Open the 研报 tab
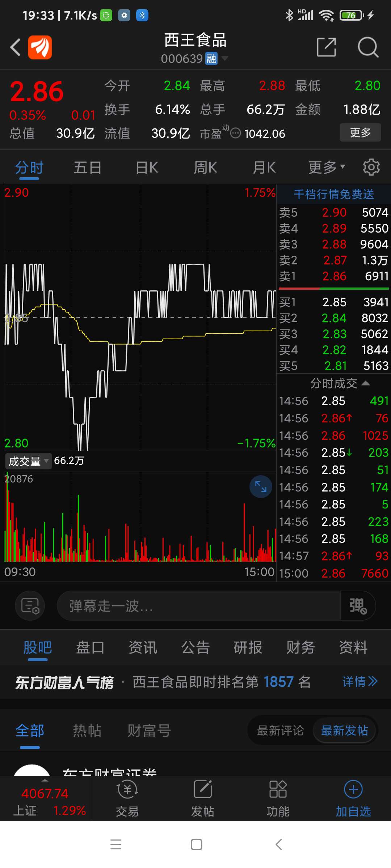 pos(248,647)
